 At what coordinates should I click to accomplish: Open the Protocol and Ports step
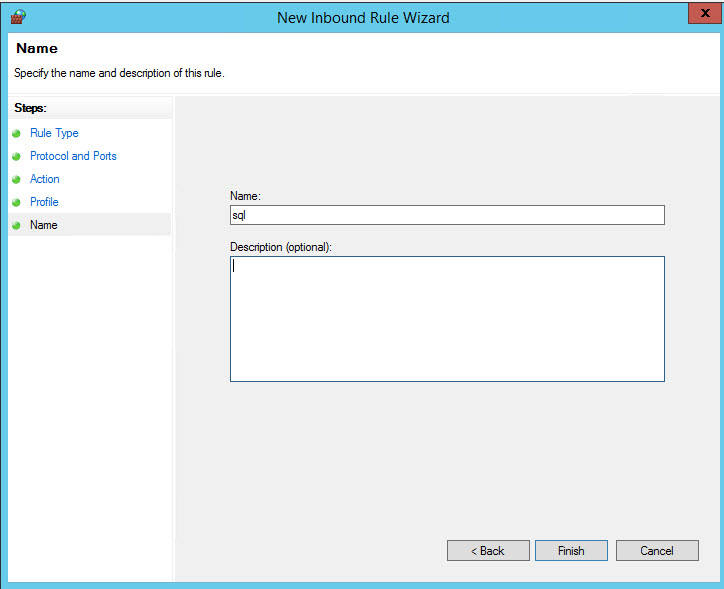73,156
